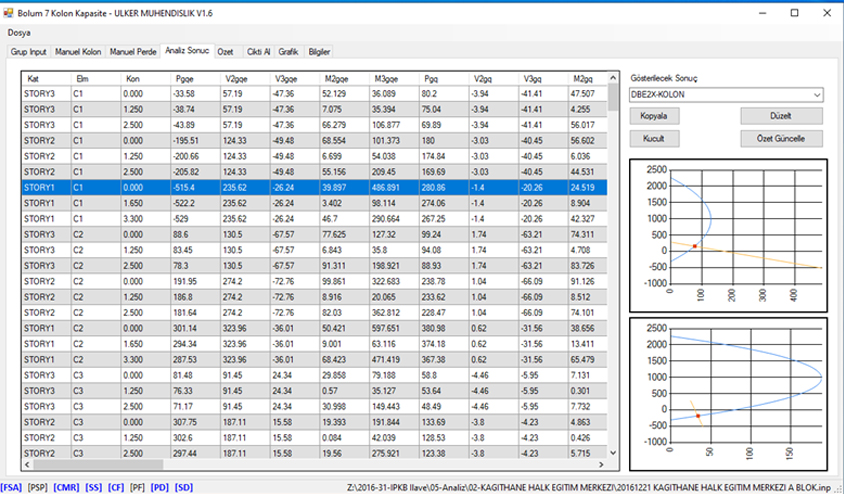Minimize the Bolum 7 Kolon Kapasite window
Image resolution: width=844 pixels, height=494 pixels.
pos(763,13)
